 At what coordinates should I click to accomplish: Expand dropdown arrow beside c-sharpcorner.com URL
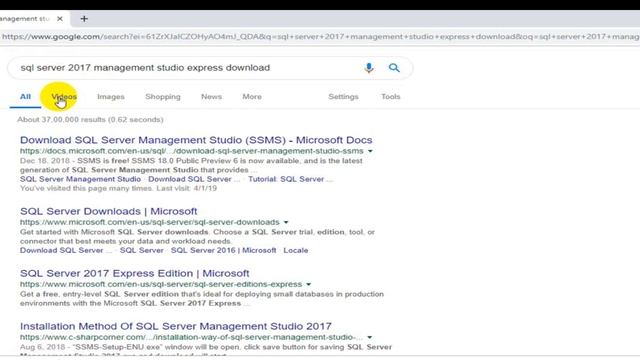pos(369,338)
